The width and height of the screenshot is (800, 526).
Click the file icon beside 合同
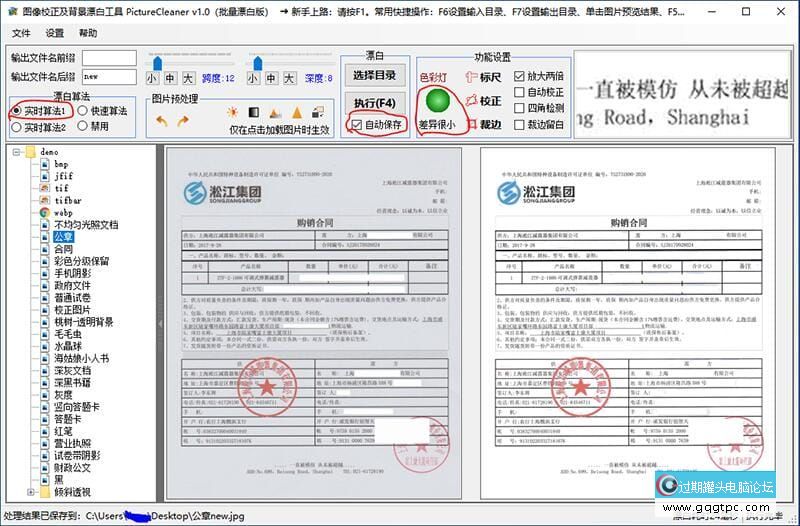point(45,249)
